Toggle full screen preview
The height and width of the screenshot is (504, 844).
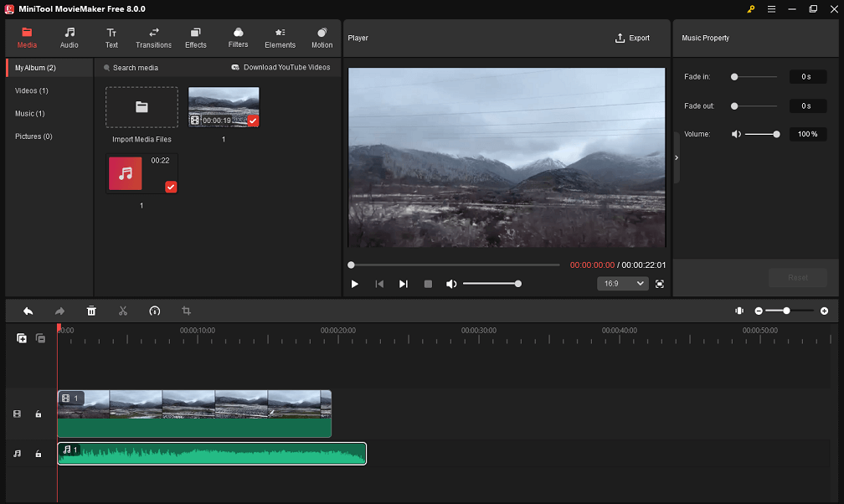pyautogui.click(x=660, y=284)
